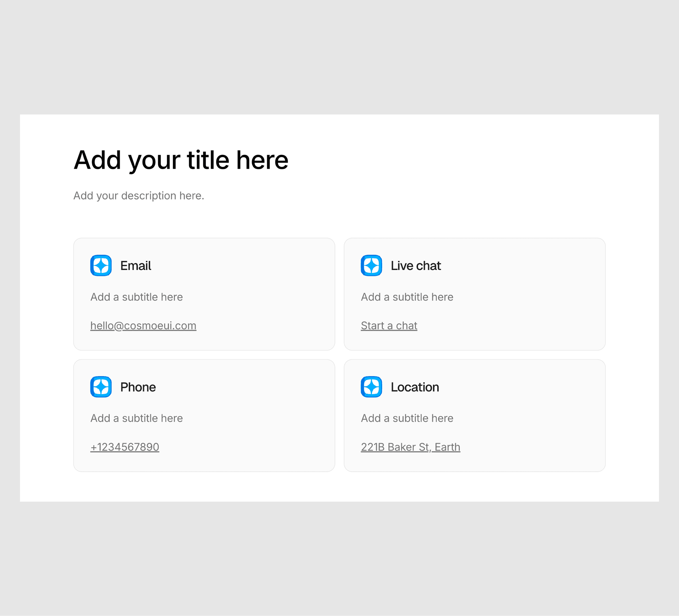Image resolution: width=679 pixels, height=616 pixels.
Task: Click the +1234567890 phone link
Action: tap(125, 447)
